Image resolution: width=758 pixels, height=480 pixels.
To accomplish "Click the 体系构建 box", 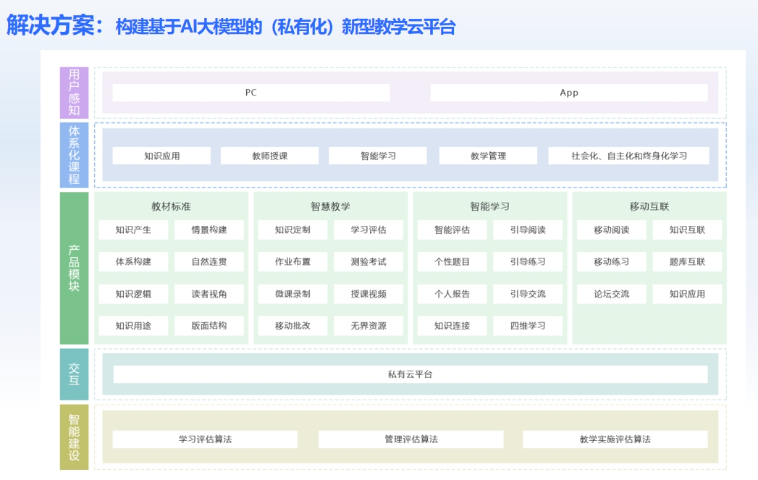I will [133, 262].
